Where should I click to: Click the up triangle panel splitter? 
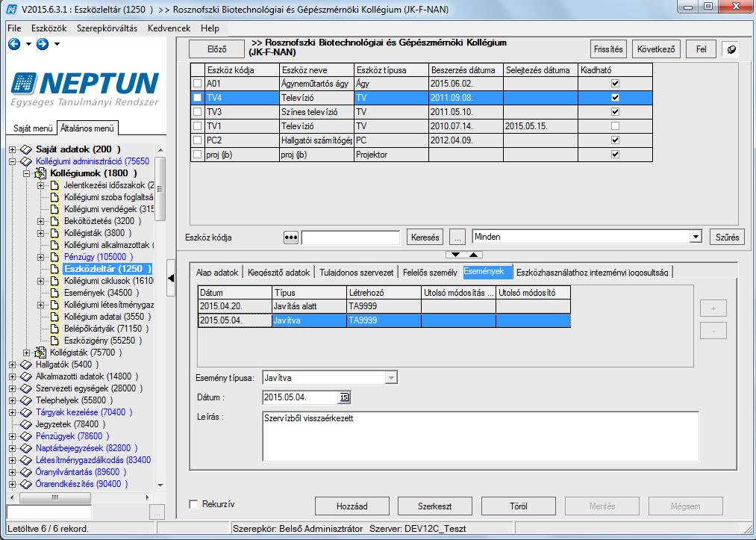(x=473, y=255)
